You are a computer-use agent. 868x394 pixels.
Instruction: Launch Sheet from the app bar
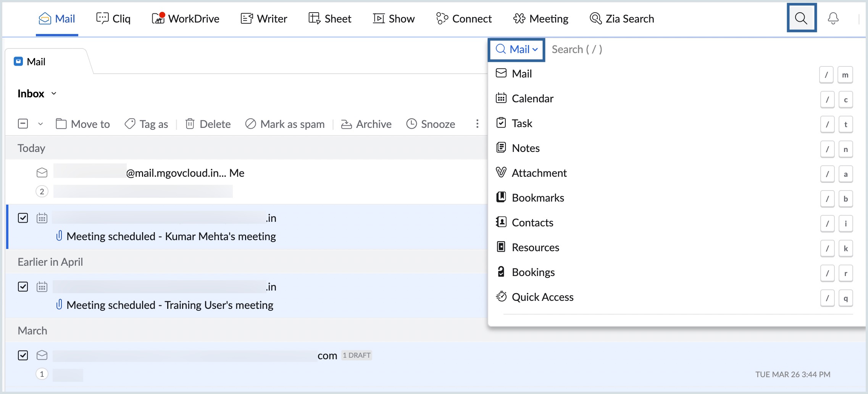pyautogui.click(x=330, y=19)
